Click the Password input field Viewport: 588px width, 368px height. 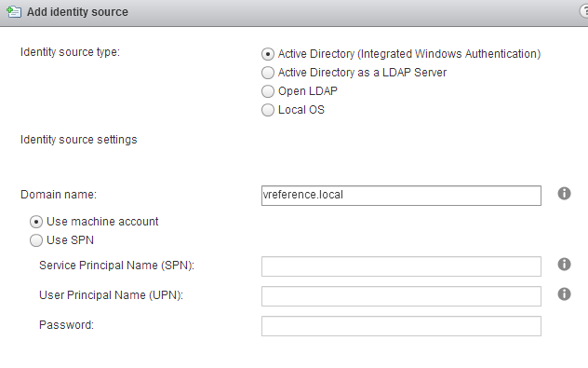tap(401, 326)
